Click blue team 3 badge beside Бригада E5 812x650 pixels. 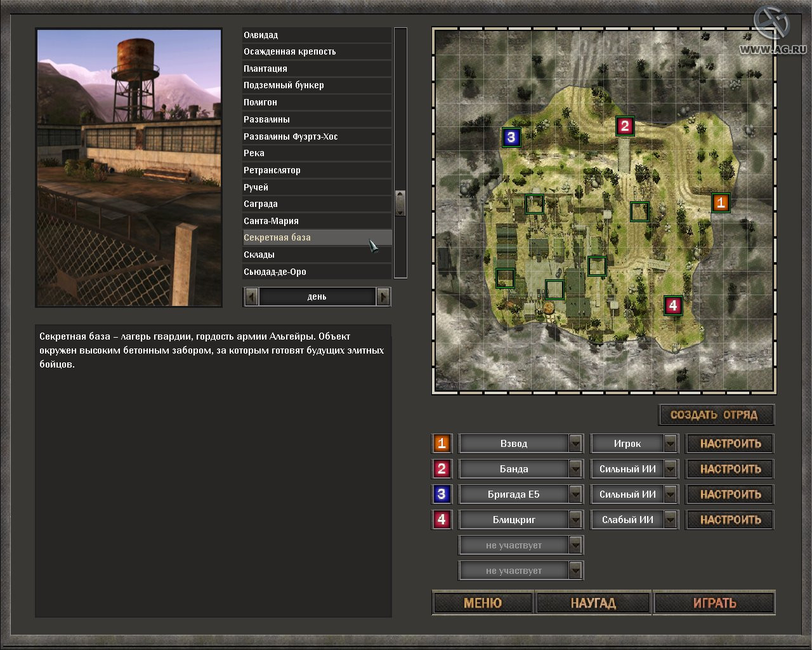pyautogui.click(x=442, y=494)
